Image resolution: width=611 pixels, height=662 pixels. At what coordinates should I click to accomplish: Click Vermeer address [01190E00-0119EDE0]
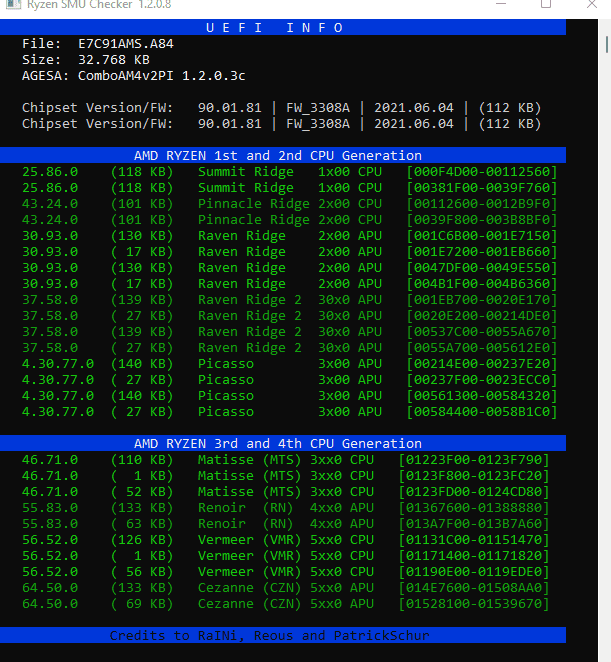(474, 572)
